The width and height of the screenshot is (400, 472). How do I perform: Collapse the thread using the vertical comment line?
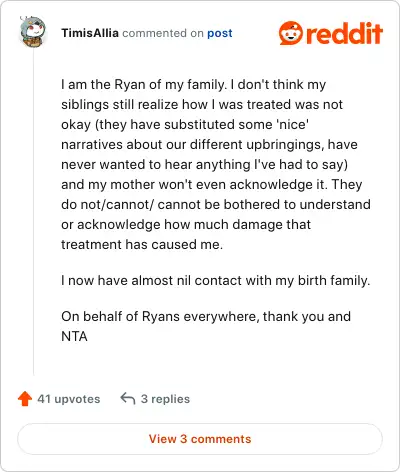[33, 212]
